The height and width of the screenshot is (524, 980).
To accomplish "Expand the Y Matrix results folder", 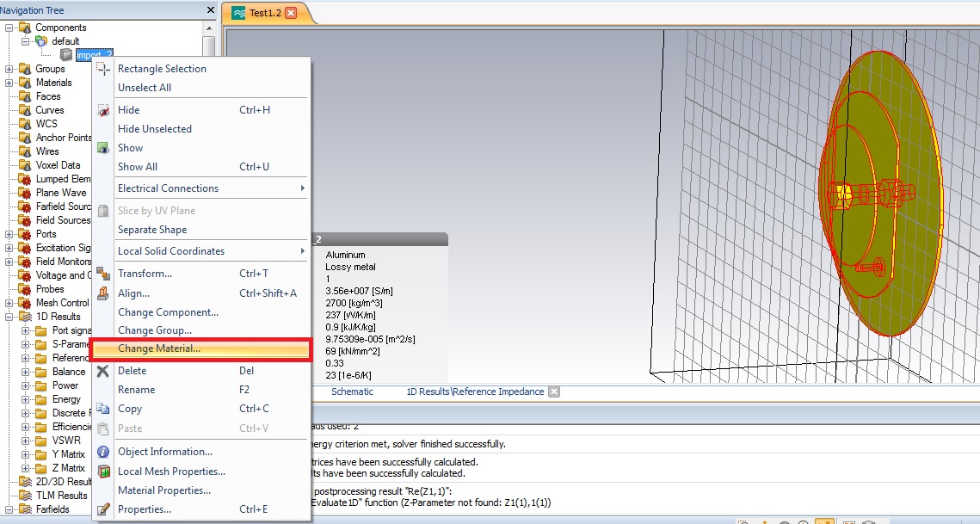I will (x=25, y=454).
